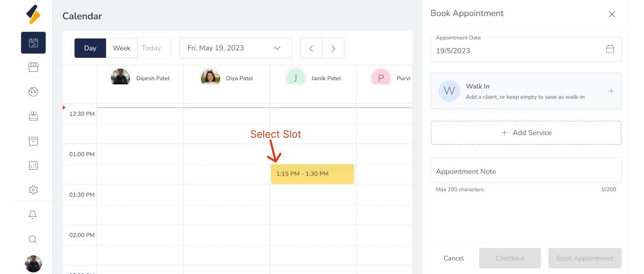Open the store icon in sidebar
Image resolution: width=644 pixels, height=274 pixels.
[33, 67]
